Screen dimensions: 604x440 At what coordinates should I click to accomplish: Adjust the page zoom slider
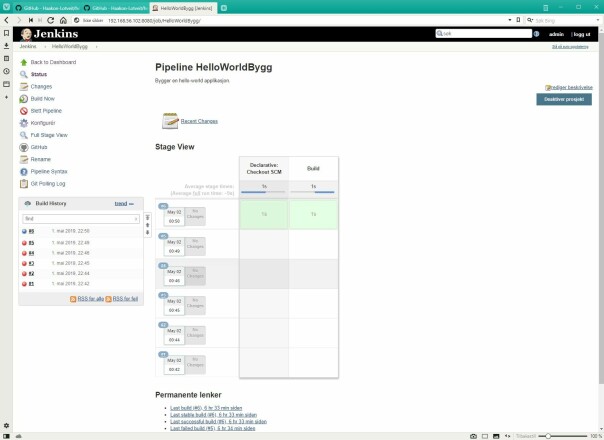[x=562, y=436]
